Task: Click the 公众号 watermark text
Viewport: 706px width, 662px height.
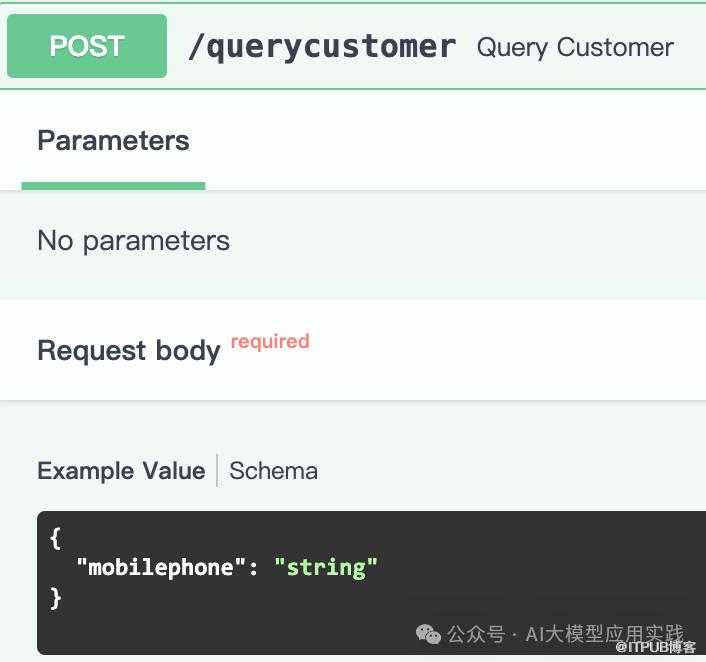Action: [476, 634]
